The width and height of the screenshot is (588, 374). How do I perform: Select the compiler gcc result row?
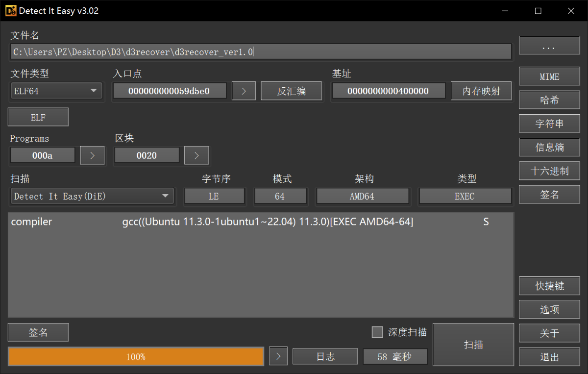[261, 222]
